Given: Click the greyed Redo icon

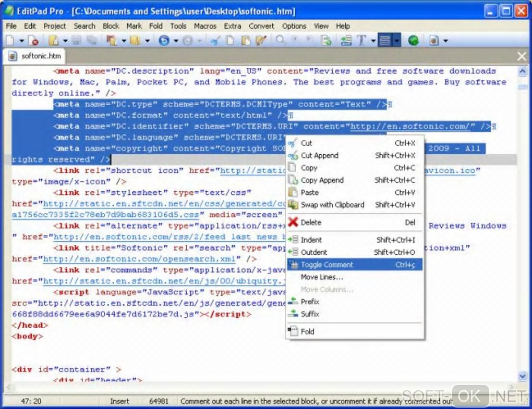Looking at the screenshot, I should [188, 41].
